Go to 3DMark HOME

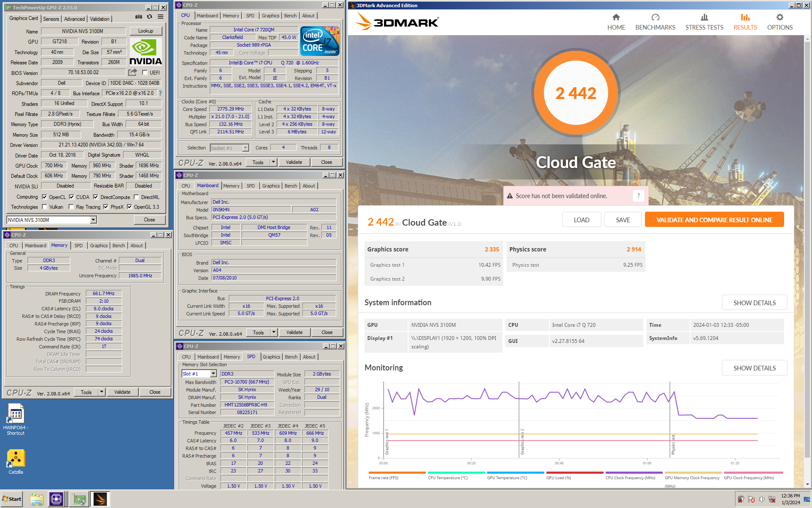[616, 22]
